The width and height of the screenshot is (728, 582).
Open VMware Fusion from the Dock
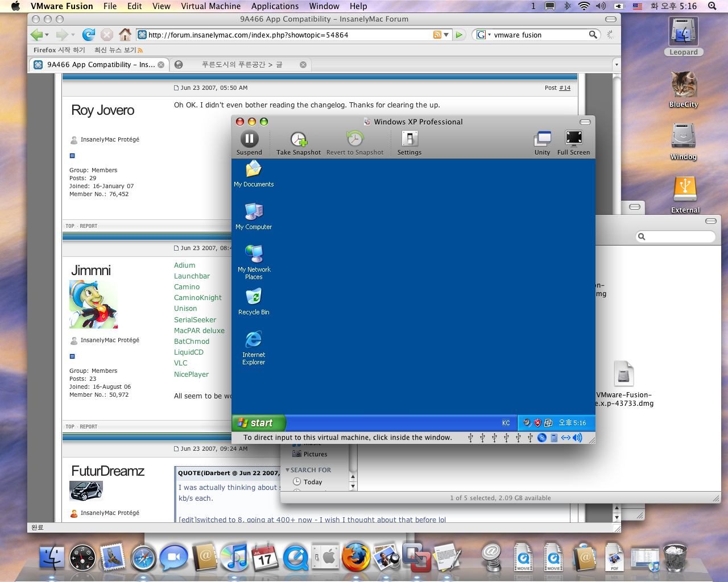point(416,558)
